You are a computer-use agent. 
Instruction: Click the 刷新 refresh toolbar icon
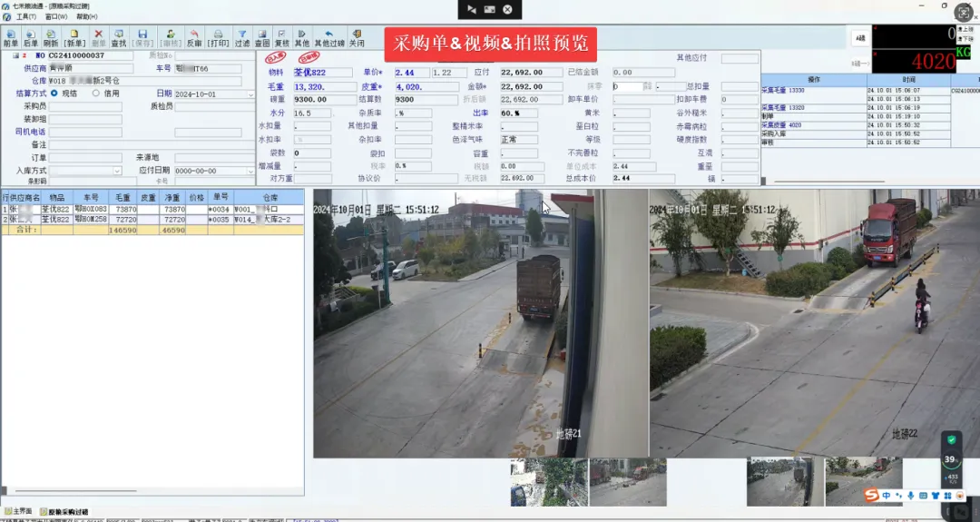(x=51, y=38)
